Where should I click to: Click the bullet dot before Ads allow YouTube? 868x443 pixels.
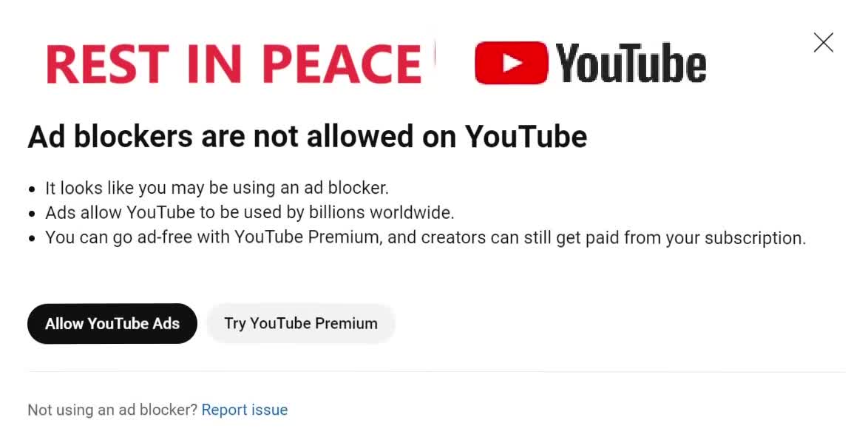click(32, 214)
